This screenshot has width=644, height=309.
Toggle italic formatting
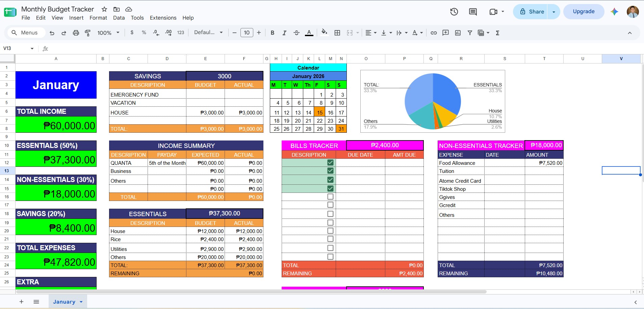(x=284, y=33)
